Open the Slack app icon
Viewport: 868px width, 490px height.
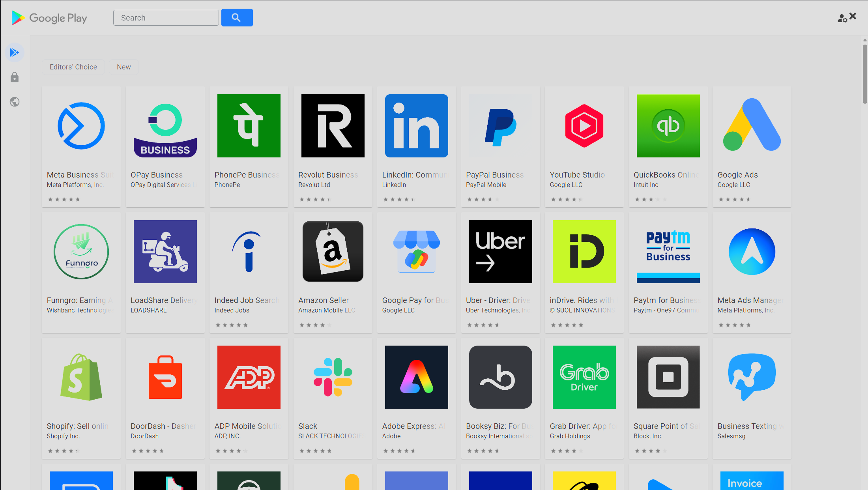click(x=333, y=377)
